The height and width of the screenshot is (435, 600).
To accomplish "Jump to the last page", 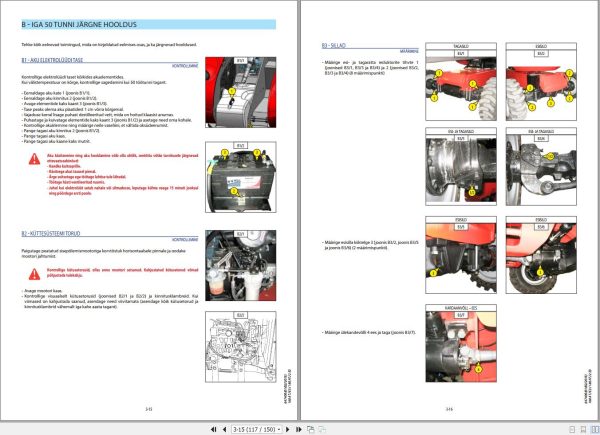I will click(x=299, y=430).
